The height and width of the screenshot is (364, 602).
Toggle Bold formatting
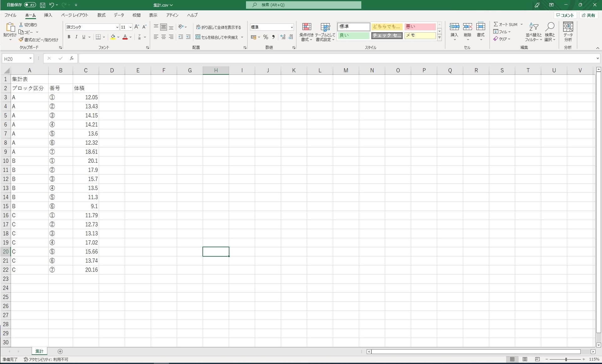pyautogui.click(x=69, y=37)
